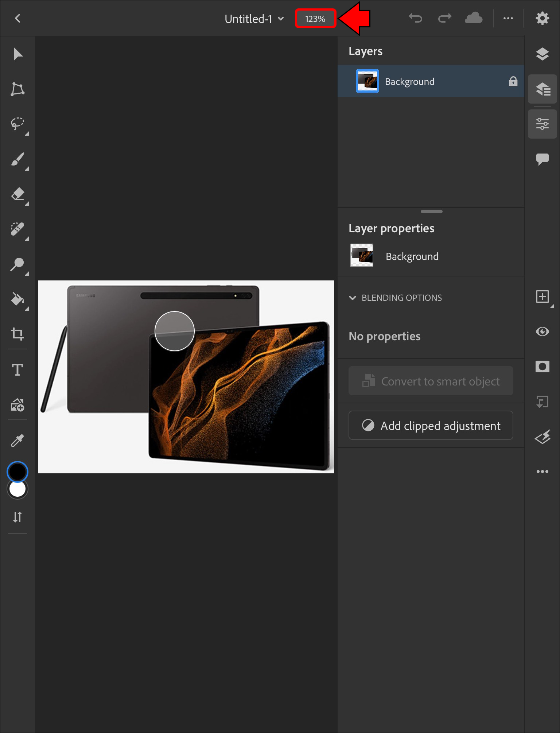Select the Paint Bucket tool
The width and height of the screenshot is (560, 733).
(x=17, y=299)
